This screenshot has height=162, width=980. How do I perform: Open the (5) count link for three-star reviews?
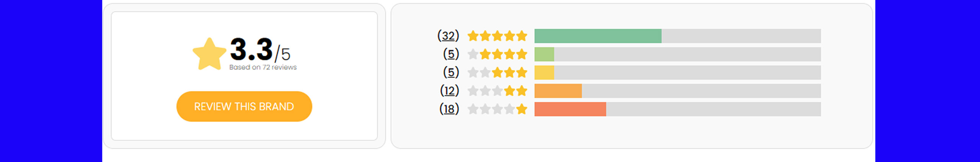coord(451,72)
